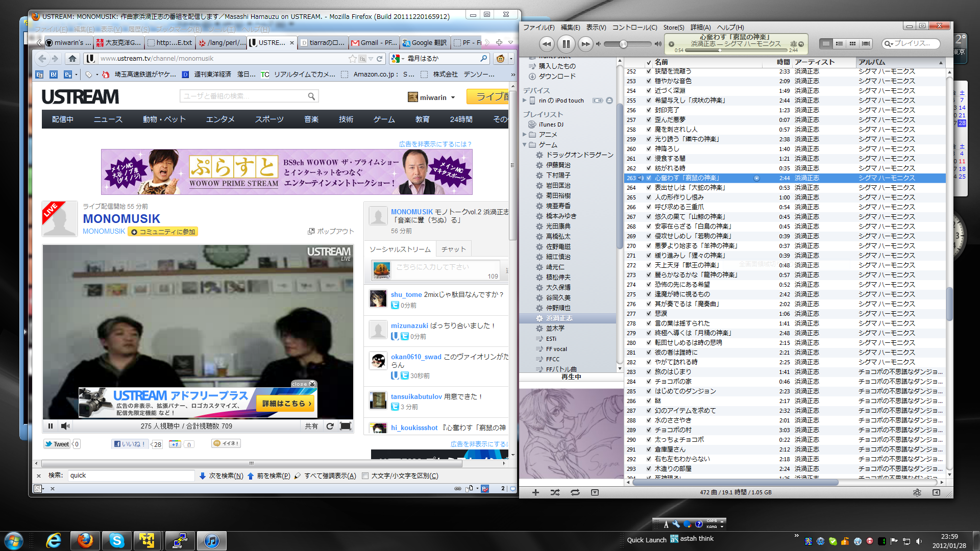Image resolution: width=980 pixels, height=551 pixels.
Task: Open the Firefox tab list dropdown
Action: 510,42
